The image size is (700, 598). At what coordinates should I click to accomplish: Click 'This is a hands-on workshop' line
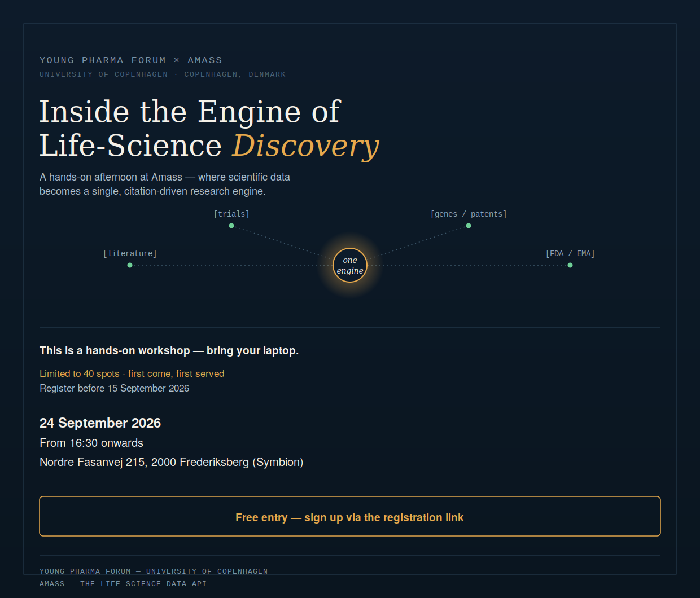click(x=169, y=351)
